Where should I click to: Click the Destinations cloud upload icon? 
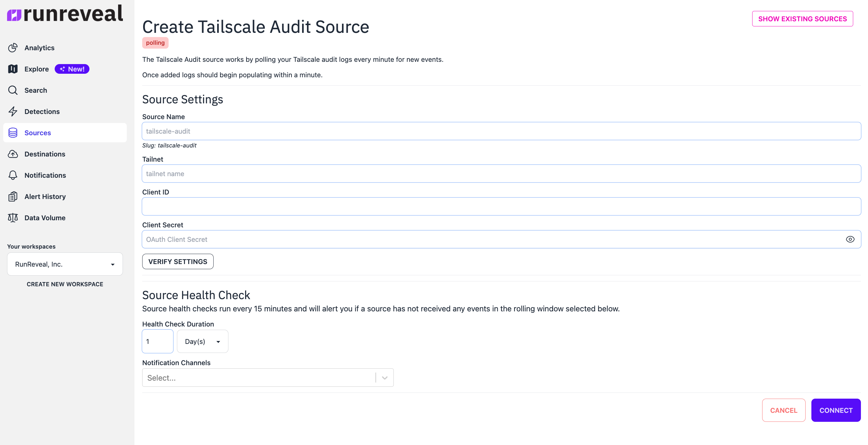point(13,154)
